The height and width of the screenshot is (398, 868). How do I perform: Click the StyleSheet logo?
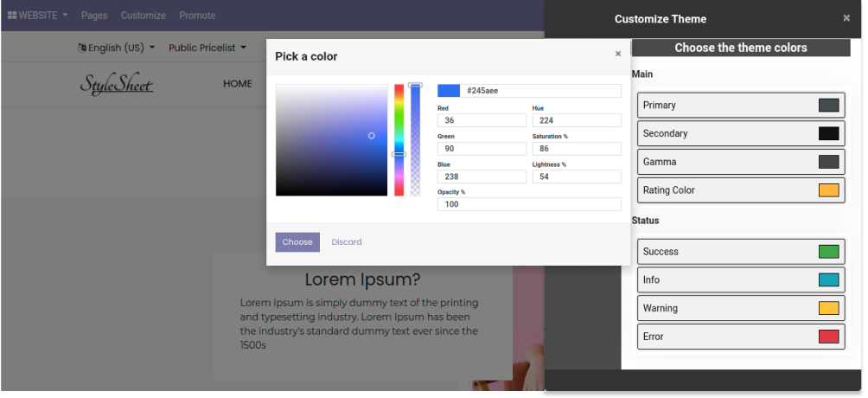click(x=116, y=84)
